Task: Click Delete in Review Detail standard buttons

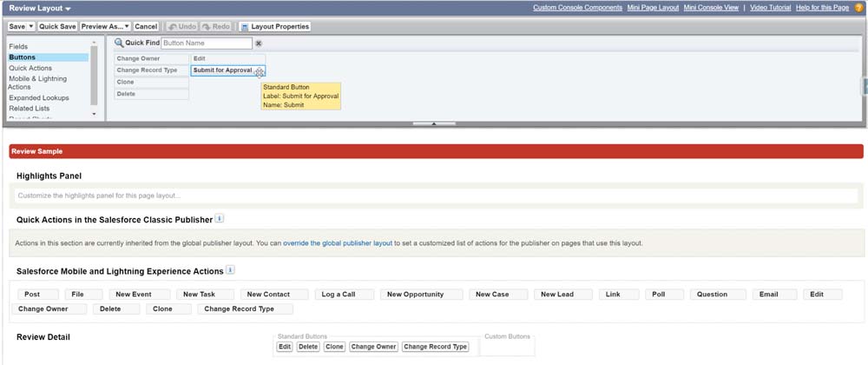Action: (308, 347)
